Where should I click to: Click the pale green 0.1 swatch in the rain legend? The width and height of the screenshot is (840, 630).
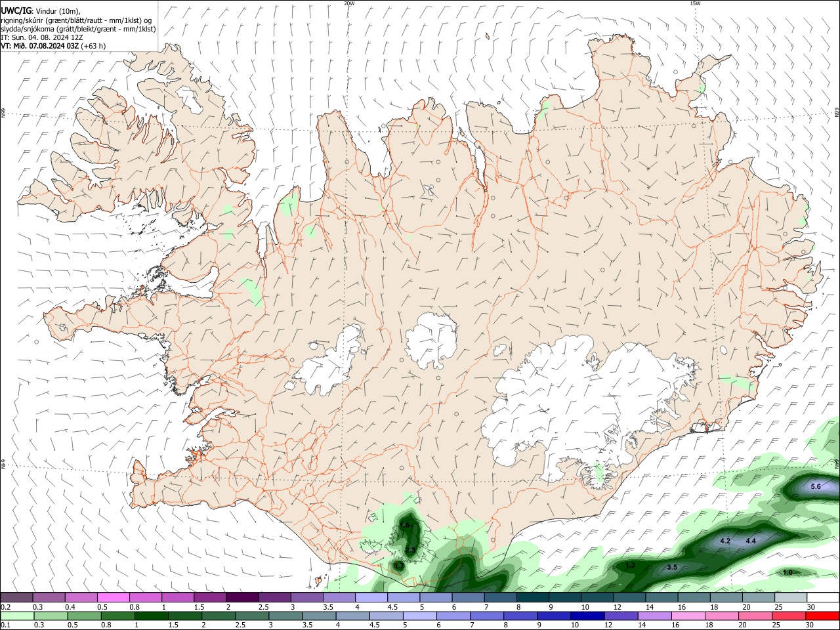coord(17,616)
